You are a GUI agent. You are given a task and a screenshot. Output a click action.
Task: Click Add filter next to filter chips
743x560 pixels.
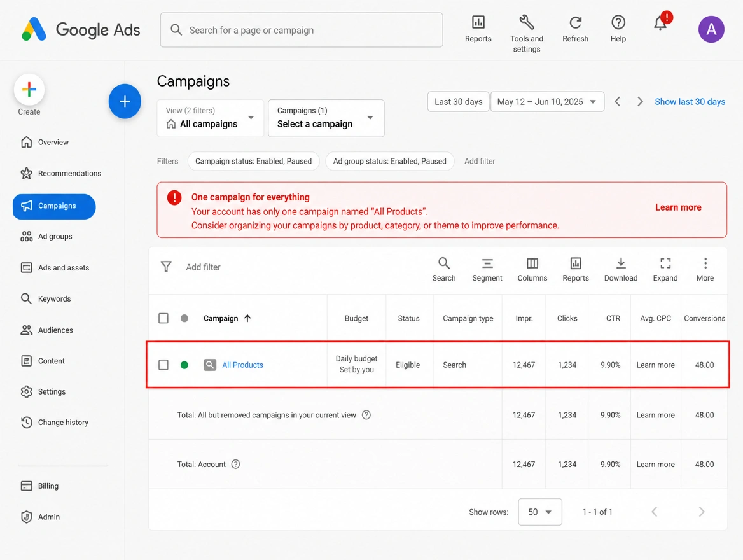click(x=480, y=161)
